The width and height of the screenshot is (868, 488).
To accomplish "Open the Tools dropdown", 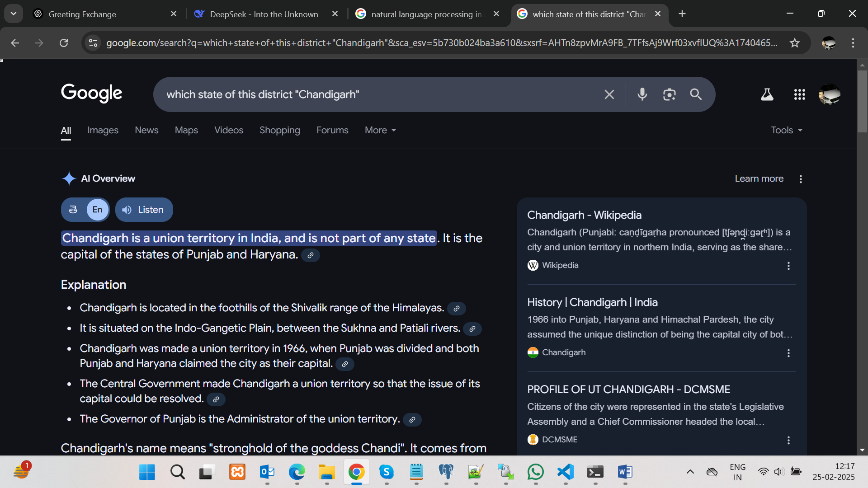I will point(787,130).
